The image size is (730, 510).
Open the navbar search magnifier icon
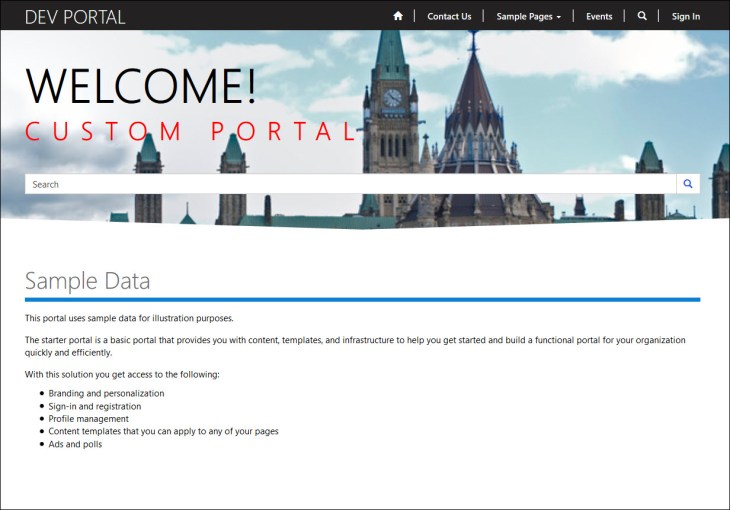(x=642, y=16)
